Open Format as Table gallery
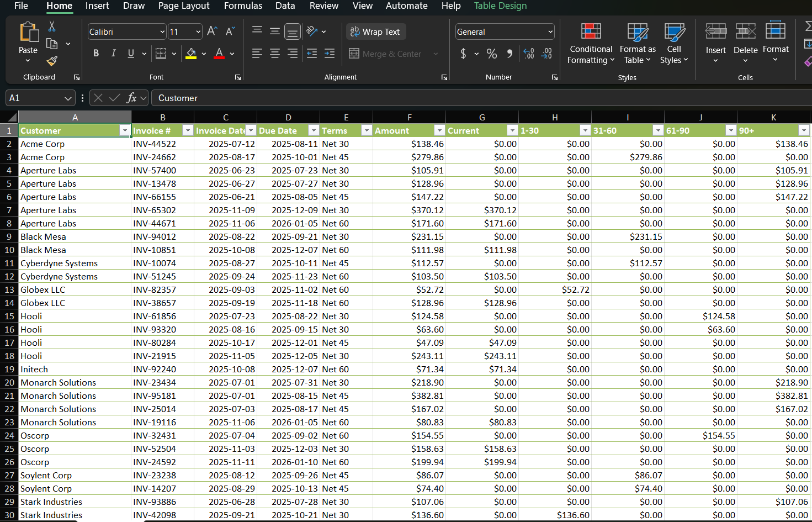The height and width of the screenshot is (522, 812). pos(638,44)
